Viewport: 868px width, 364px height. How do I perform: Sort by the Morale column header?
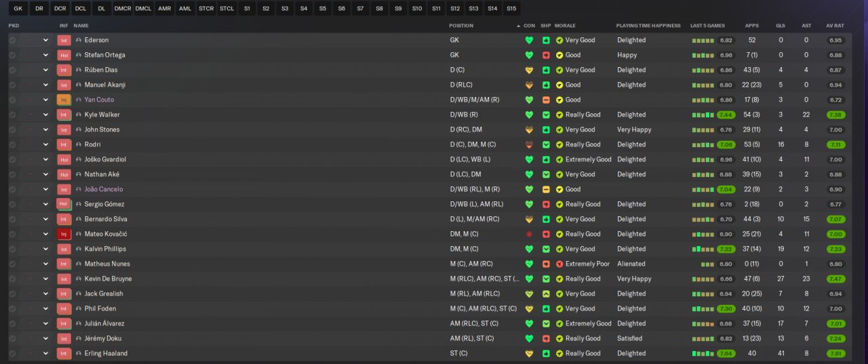(565, 26)
